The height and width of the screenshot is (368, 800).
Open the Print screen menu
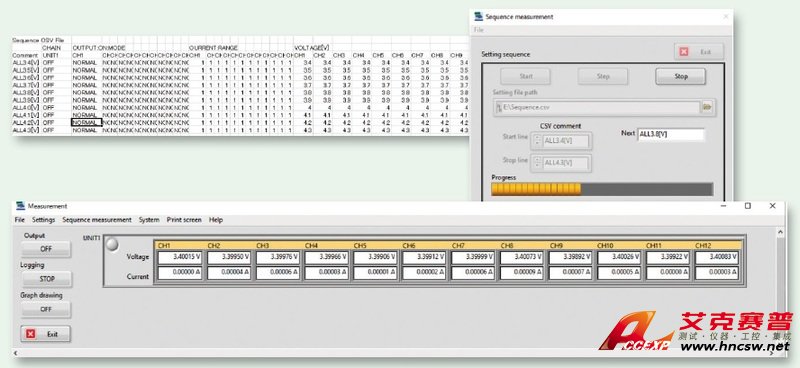point(184,220)
